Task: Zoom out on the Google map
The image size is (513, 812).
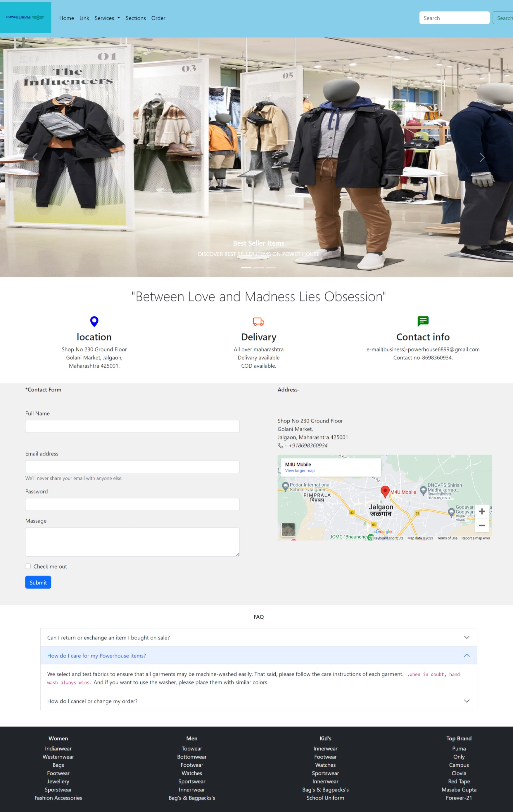Action: tap(482, 525)
